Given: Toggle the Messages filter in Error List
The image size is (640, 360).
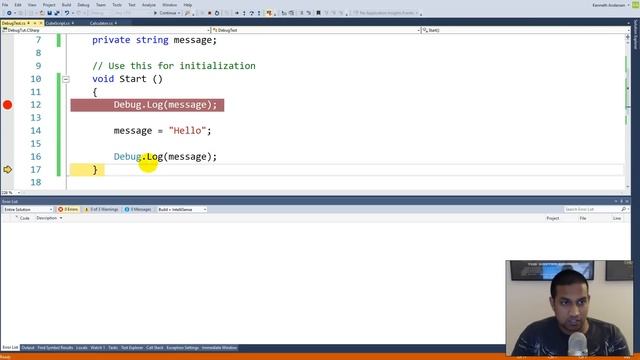Looking at the screenshot, I should pos(138,209).
